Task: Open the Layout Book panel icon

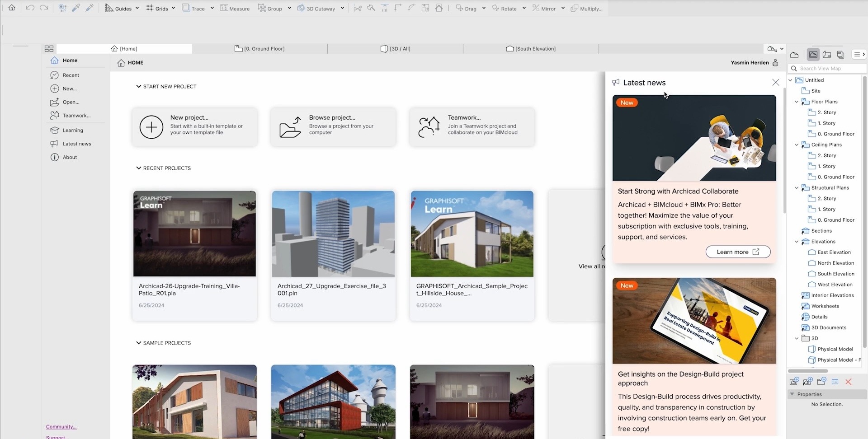Action: pos(827,54)
